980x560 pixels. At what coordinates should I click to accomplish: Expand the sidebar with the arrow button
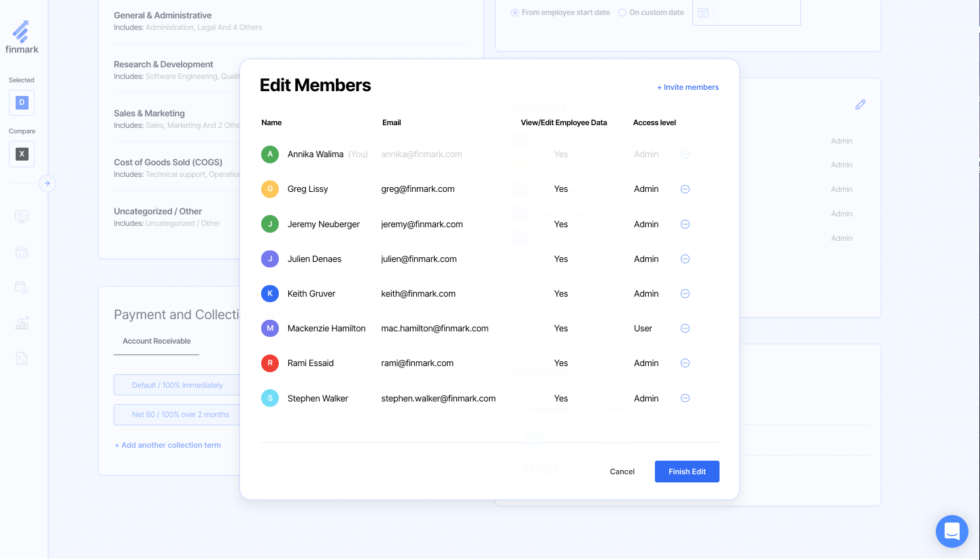47,183
